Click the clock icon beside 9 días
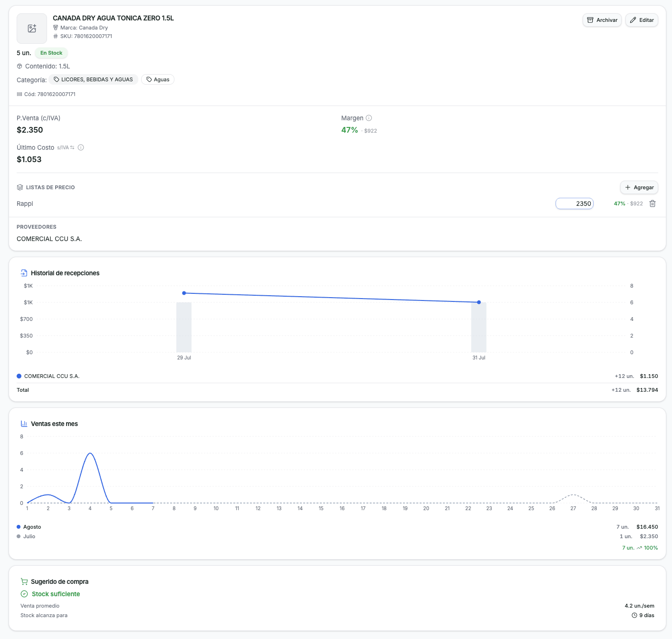Image resolution: width=672 pixels, height=639 pixels. (634, 615)
